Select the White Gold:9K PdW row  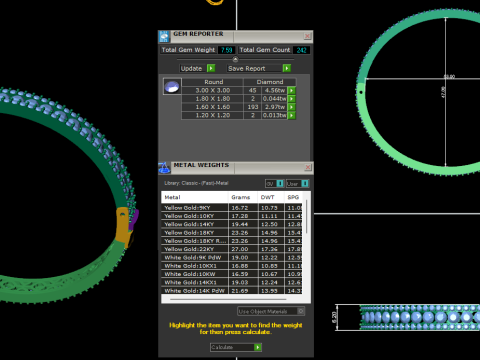[232, 258]
